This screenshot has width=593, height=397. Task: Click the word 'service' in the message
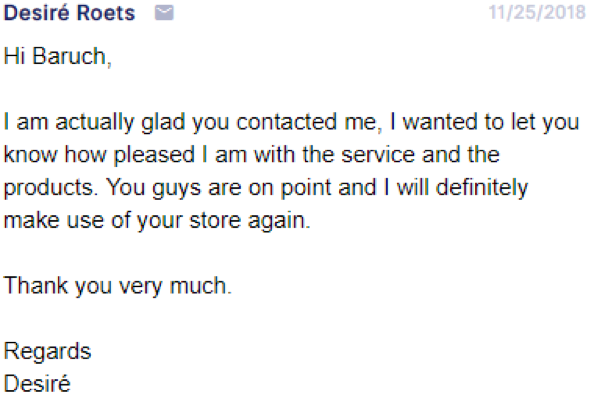[378, 155]
